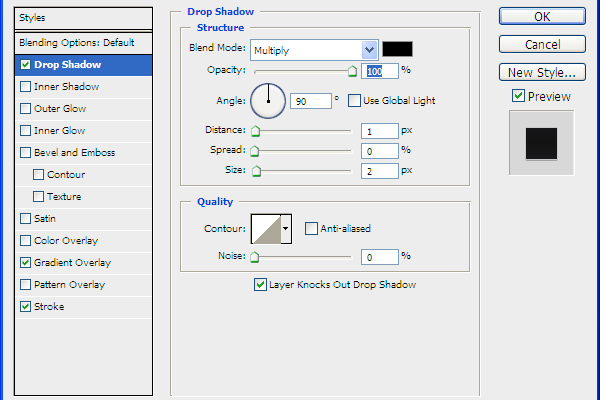Click the contour curve thumbnail
Screen dimensions: 600x400
[x=266, y=229]
